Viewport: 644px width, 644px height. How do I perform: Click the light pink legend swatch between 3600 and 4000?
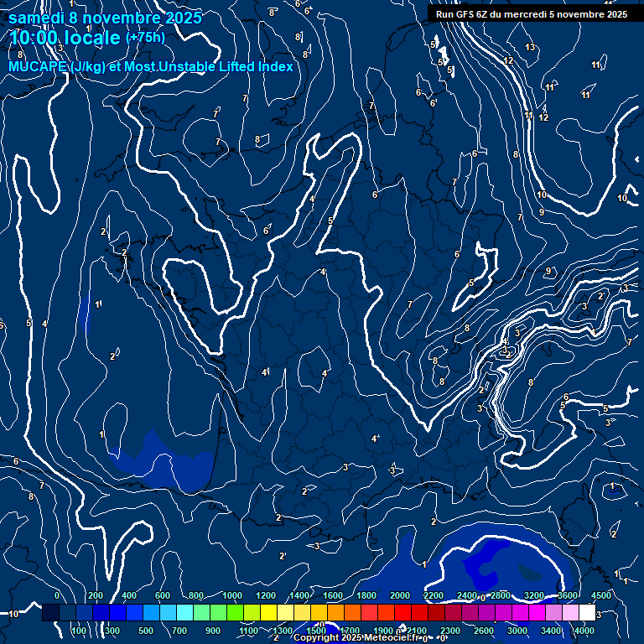[x=570, y=612]
